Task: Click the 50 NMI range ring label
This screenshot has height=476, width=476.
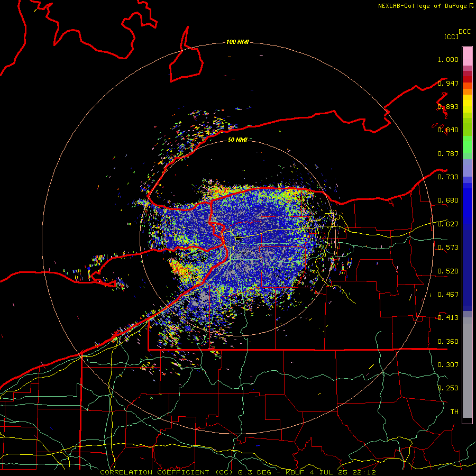Action: tap(237, 140)
